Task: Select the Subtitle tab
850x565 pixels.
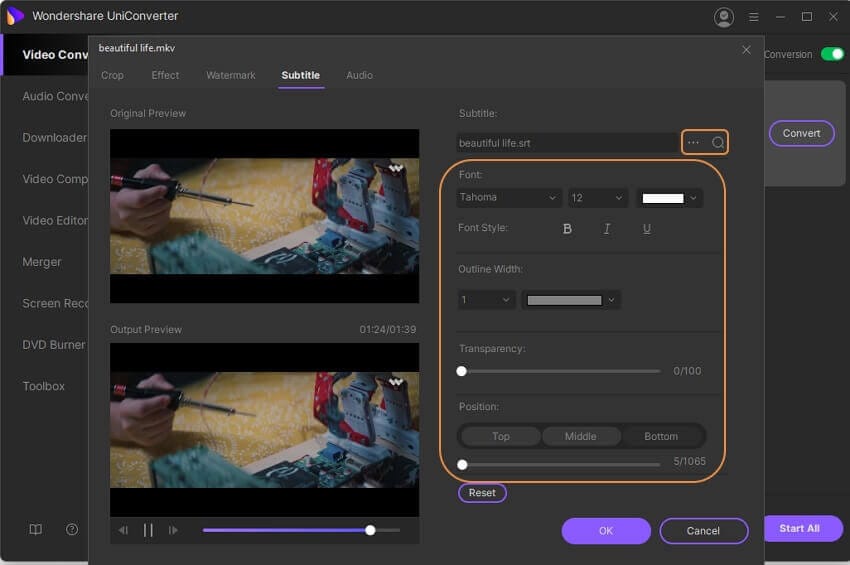Action: [301, 75]
